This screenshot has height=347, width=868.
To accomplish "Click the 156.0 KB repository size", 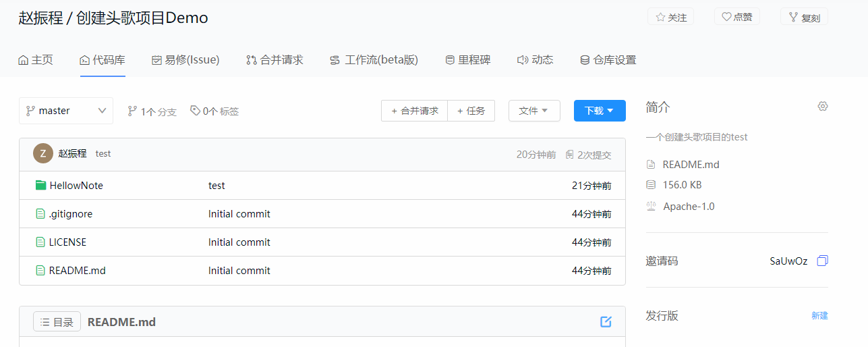I will pos(683,185).
